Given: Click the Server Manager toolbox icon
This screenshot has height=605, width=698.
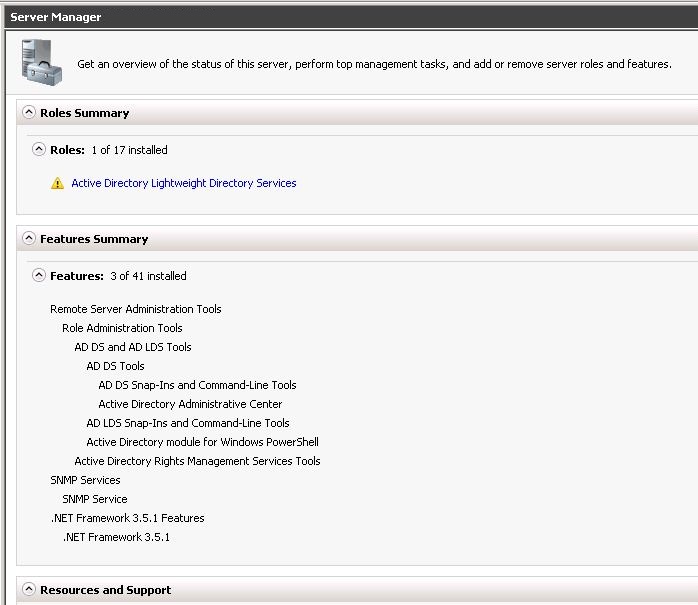Looking at the screenshot, I should (x=42, y=62).
